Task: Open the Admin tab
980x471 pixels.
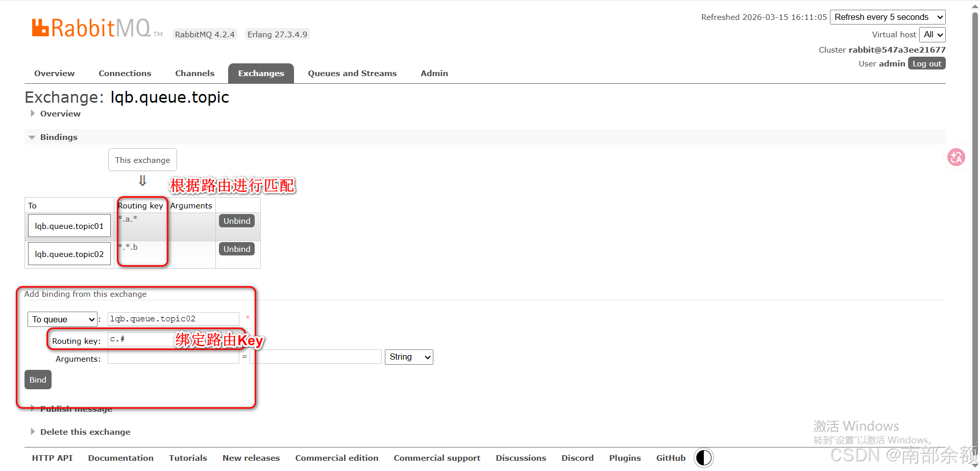Action: click(434, 74)
